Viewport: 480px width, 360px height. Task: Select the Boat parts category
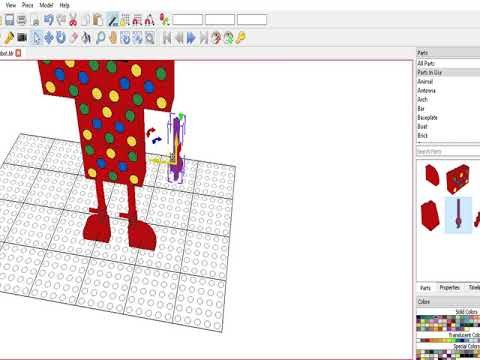coord(422,126)
